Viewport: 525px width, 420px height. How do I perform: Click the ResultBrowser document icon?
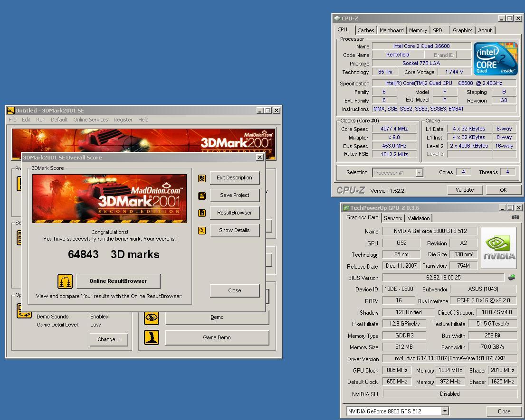[202, 213]
